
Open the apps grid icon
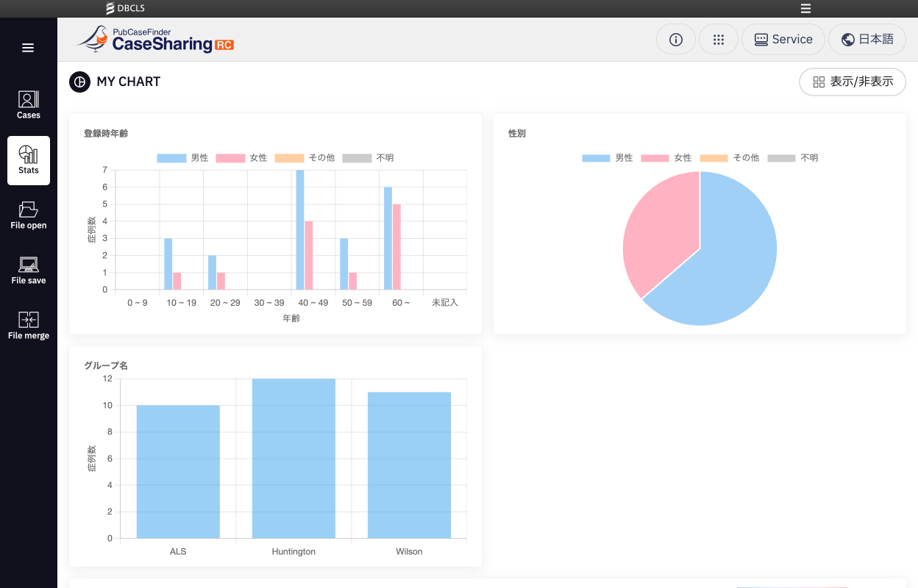tap(718, 40)
